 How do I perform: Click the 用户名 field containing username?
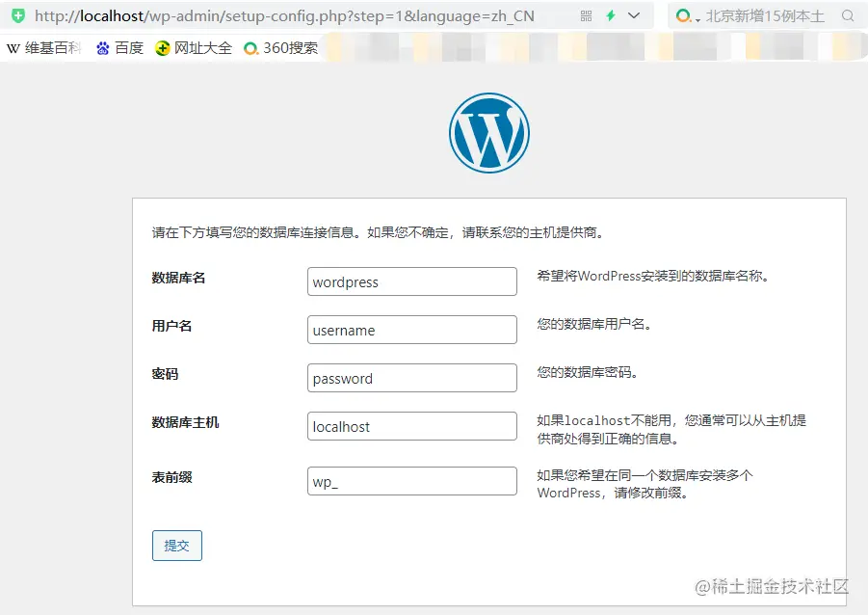pos(412,330)
